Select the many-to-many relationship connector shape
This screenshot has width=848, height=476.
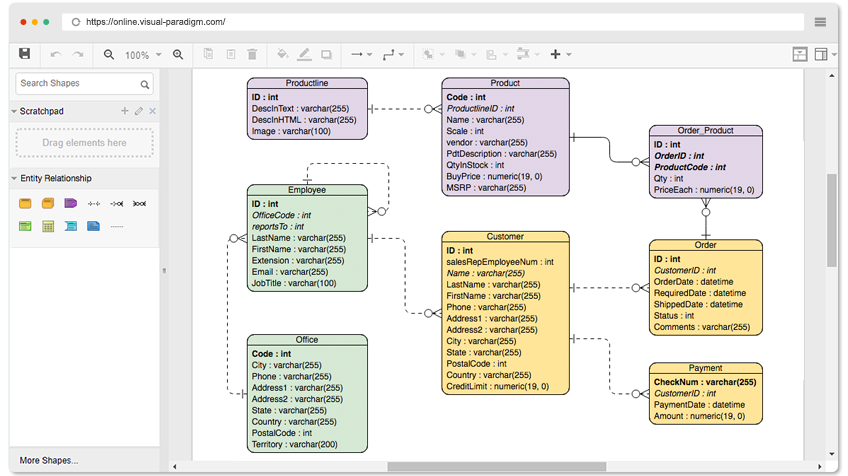tap(140, 204)
